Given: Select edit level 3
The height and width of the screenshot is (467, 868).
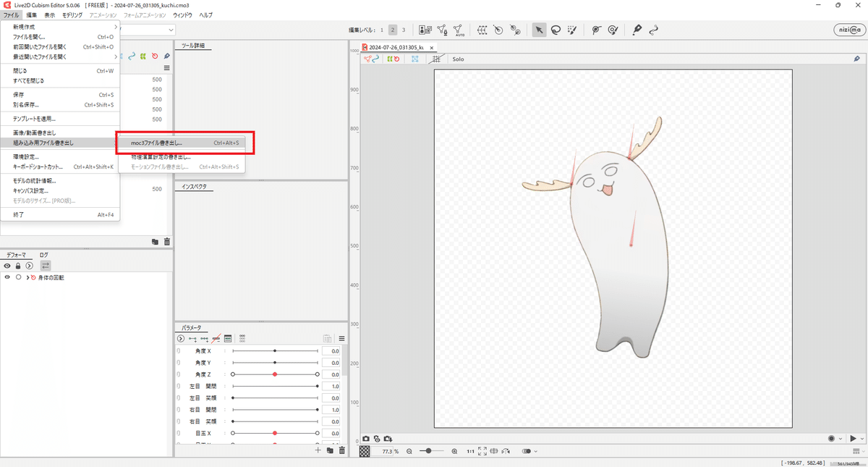Looking at the screenshot, I should click(404, 30).
